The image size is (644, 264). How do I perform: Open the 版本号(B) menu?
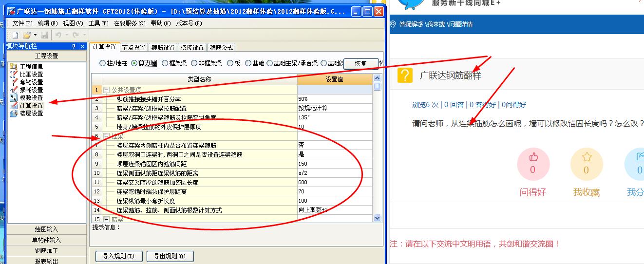[188, 23]
